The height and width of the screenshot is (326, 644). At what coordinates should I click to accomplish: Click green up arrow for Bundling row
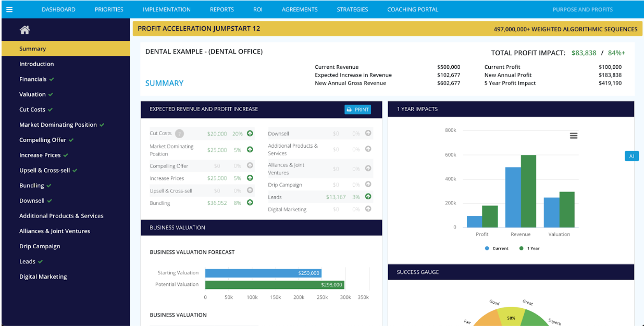click(x=250, y=203)
